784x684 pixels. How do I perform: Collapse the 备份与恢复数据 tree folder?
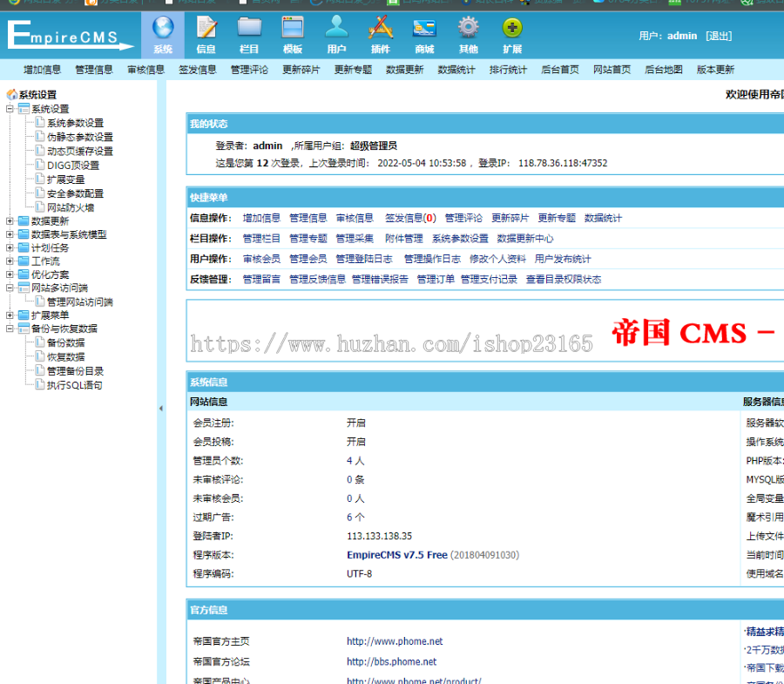click(10, 328)
